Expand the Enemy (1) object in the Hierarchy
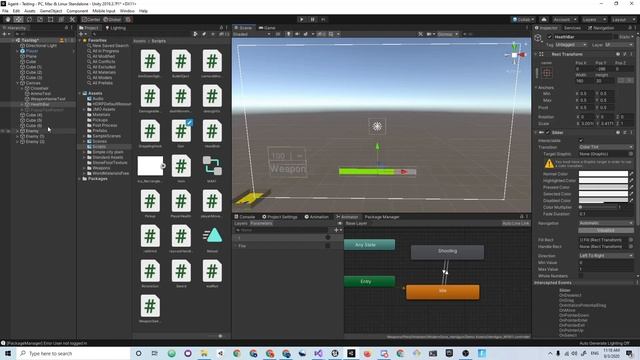 pyautogui.click(x=18, y=136)
